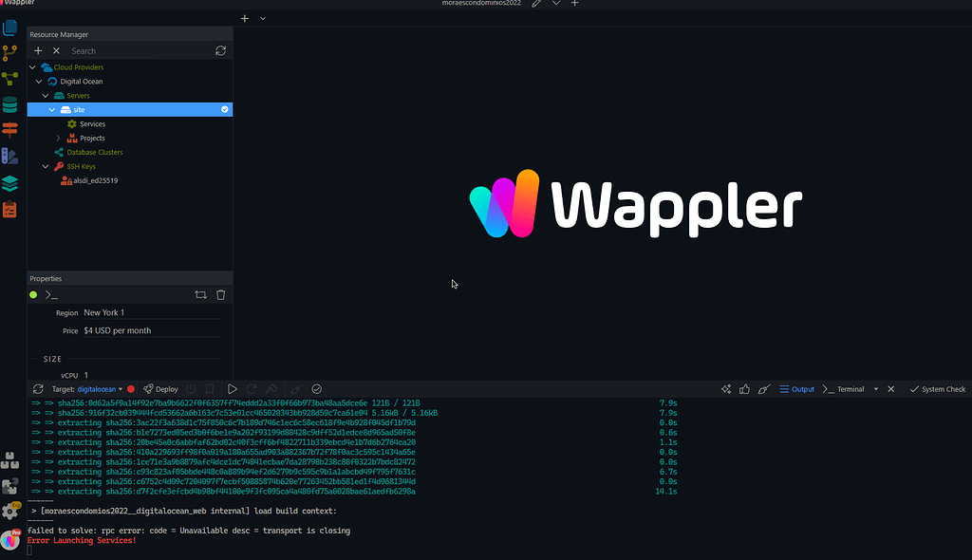The image size is (972, 560).
Task: Open the Resource Manager layers sidebar icon
Action: pos(9,183)
